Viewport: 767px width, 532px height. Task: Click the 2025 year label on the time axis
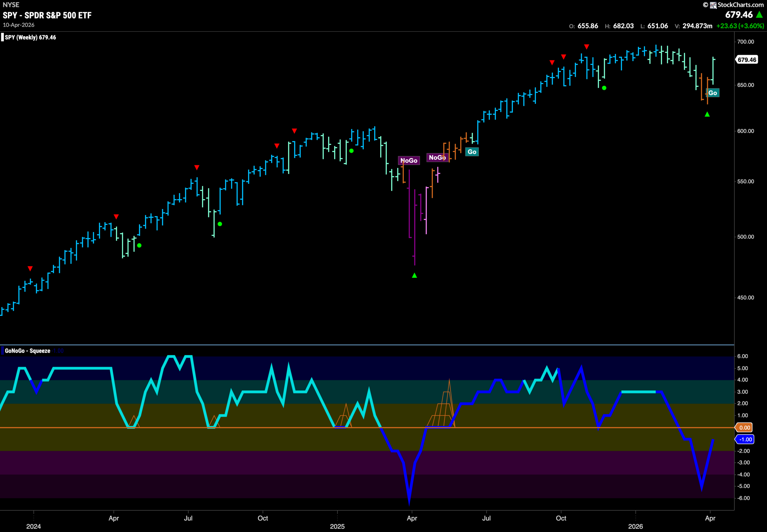[337, 526]
